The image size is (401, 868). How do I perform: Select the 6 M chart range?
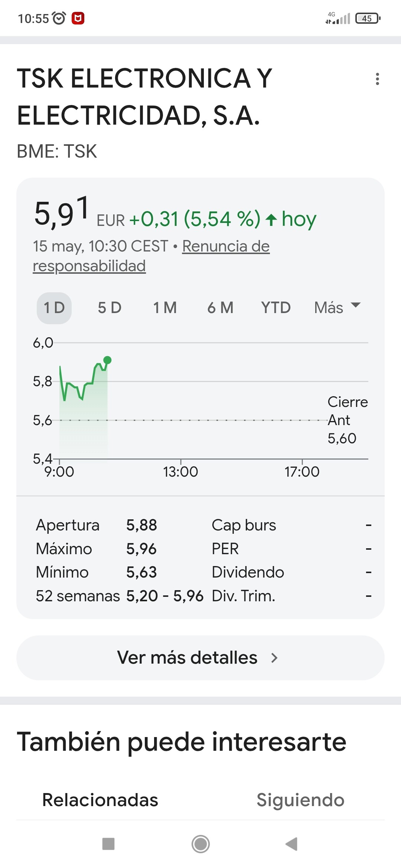coord(220,308)
